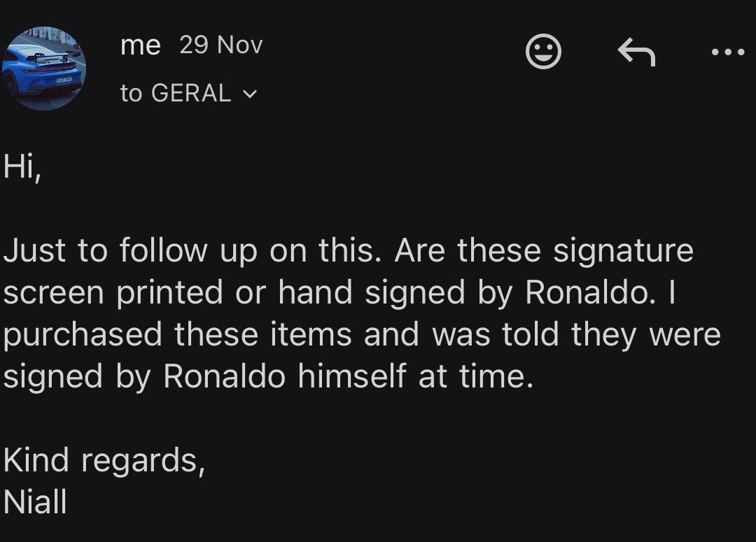This screenshot has height=542, width=756.
Task: Click the sender name "me"
Action: pos(140,45)
